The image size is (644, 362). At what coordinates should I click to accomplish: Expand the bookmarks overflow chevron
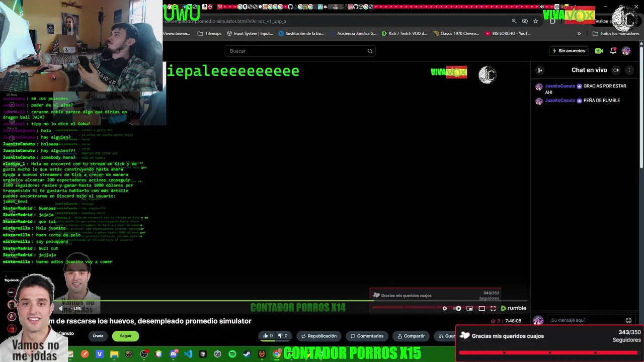tap(579, 34)
